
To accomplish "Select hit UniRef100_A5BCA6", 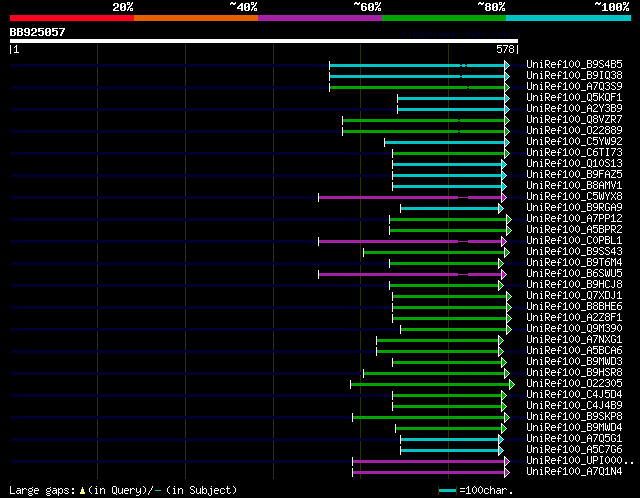I will coord(574,351).
